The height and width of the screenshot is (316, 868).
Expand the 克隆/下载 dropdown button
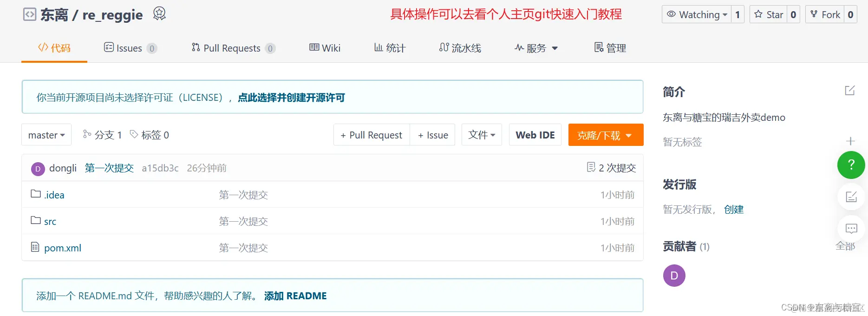point(606,135)
